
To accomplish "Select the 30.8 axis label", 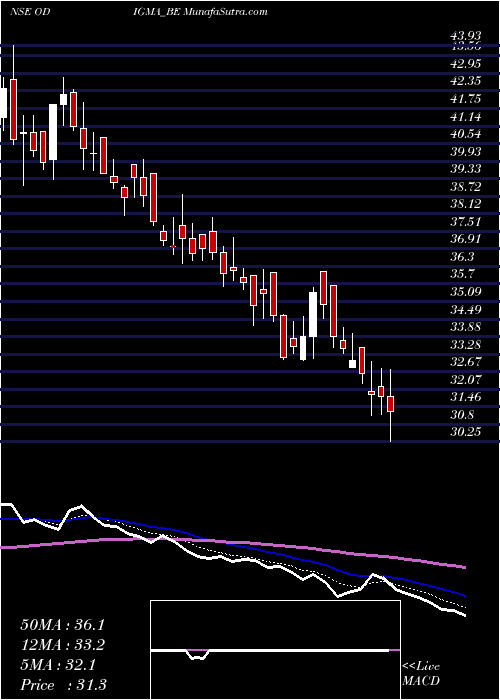I will click(462, 415).
